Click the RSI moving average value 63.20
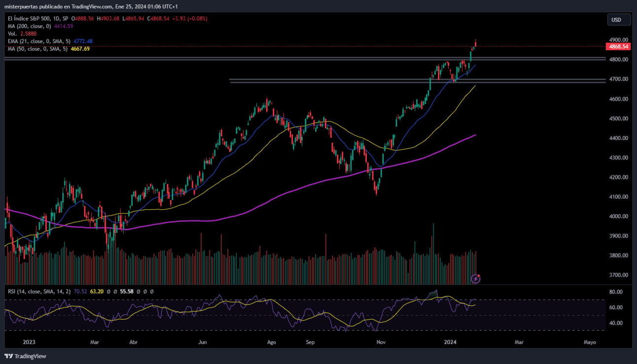Viewport: 637px width, 364px height. (x=97, y=292)
